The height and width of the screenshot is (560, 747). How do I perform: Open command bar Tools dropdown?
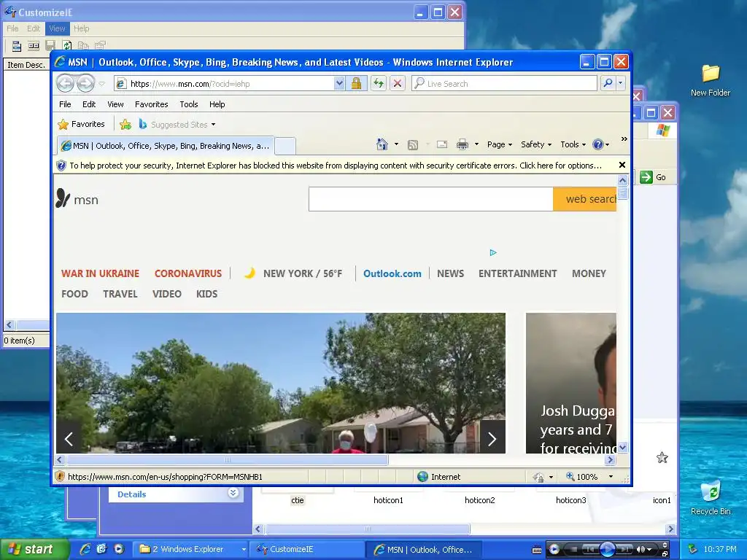[x=573, y=144]
